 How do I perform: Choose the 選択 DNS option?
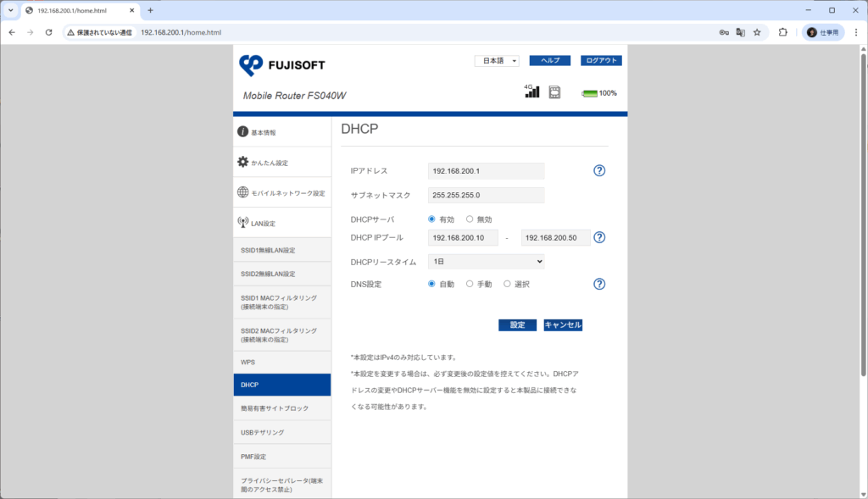(507, 285)
